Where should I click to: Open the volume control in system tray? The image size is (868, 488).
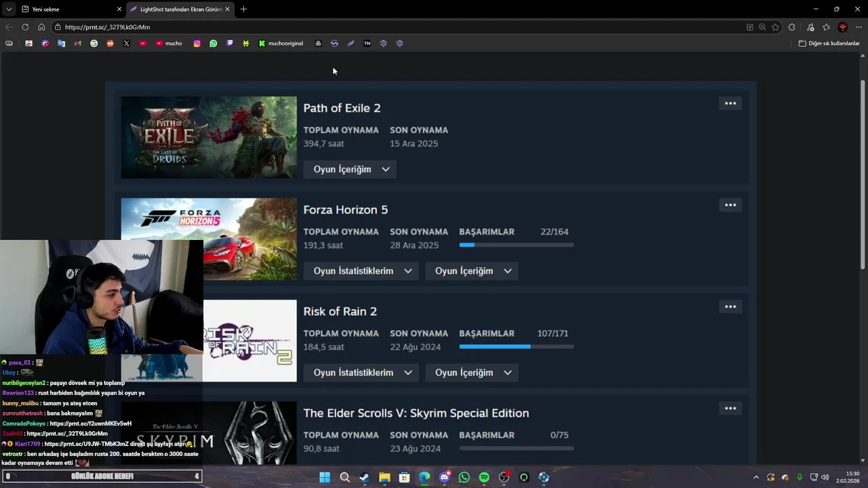click(825, 477)
